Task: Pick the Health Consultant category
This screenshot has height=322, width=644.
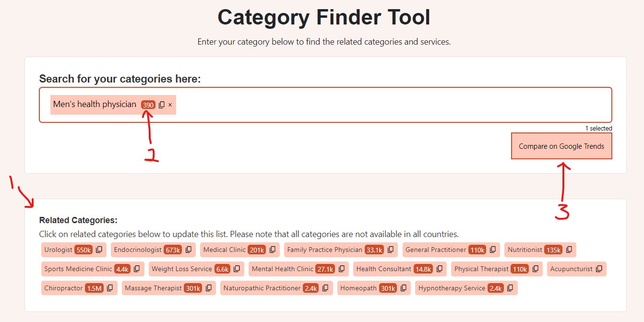Action: 383,269
